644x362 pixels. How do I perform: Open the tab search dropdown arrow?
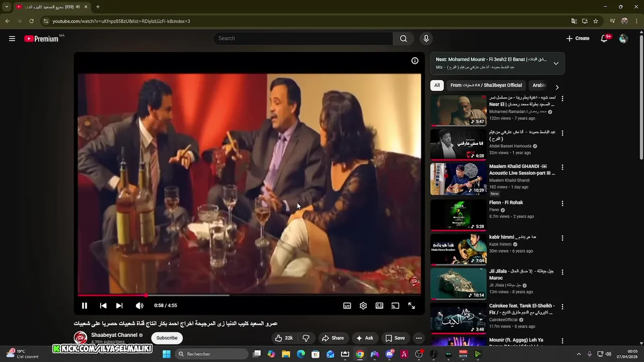click(x=7, y=7)
